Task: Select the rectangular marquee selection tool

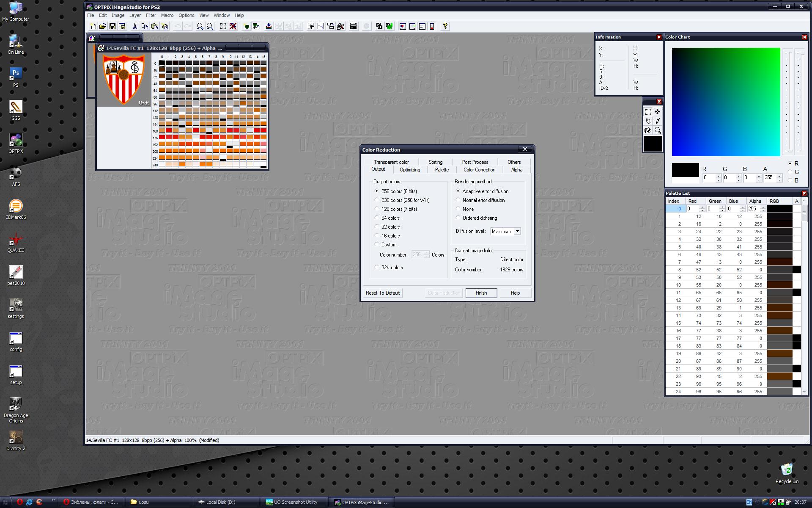Action: 648,112
